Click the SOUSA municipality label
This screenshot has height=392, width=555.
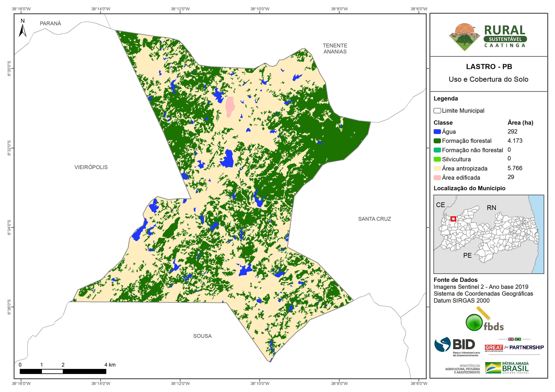(202, 336)
